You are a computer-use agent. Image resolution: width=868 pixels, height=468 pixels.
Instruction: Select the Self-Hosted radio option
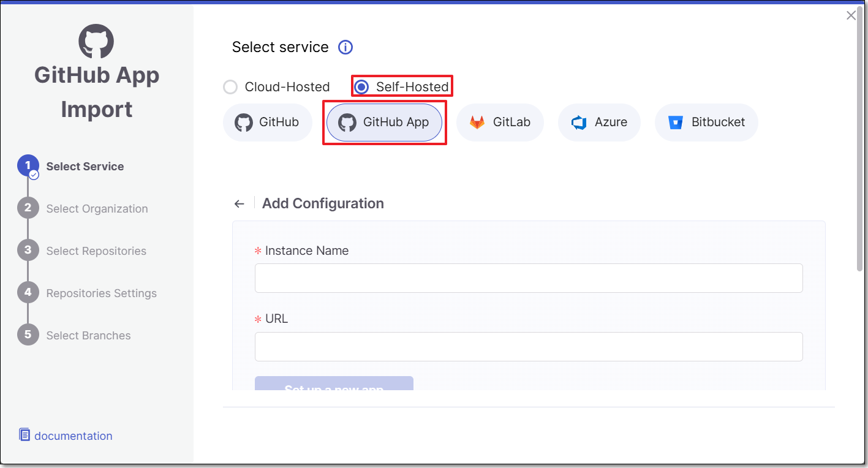pyautogui.click(x=361, y=87)
